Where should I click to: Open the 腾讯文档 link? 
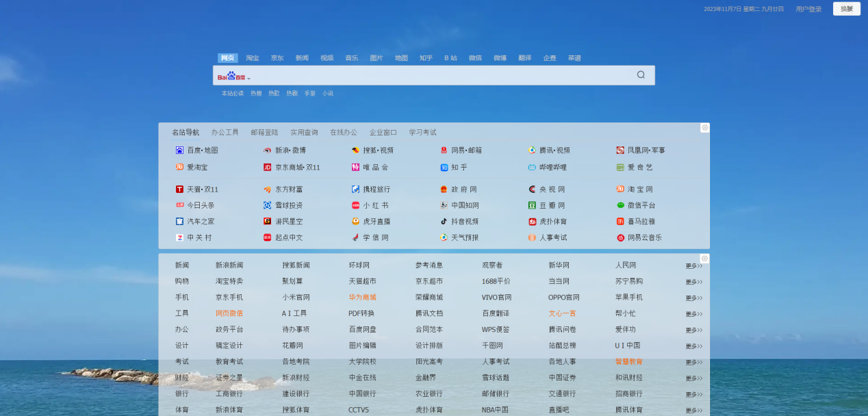click(x=429, y=313)
